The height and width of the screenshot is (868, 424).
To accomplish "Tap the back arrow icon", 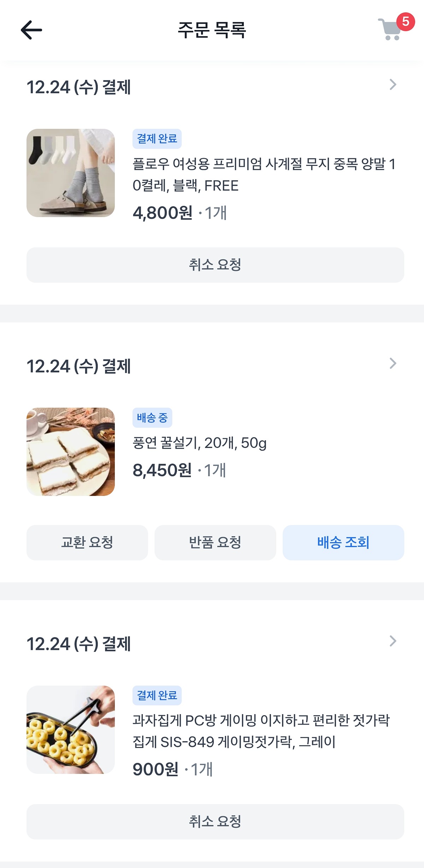I will coord(31,30).
